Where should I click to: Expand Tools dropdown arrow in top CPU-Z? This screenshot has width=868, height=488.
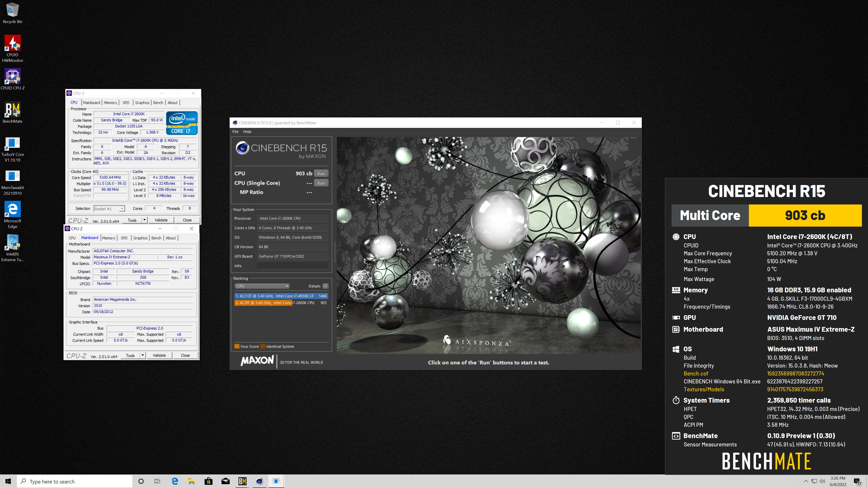pos(145,220)
